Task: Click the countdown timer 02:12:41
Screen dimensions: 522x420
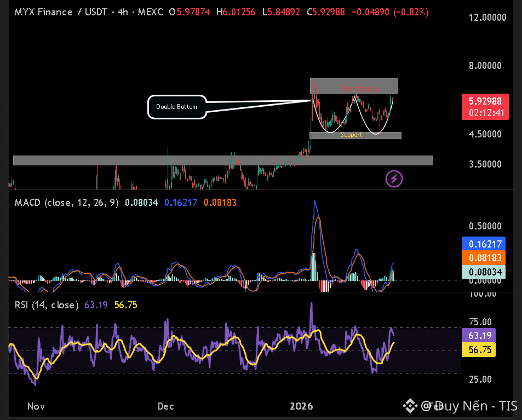Action: coord(486,113)
